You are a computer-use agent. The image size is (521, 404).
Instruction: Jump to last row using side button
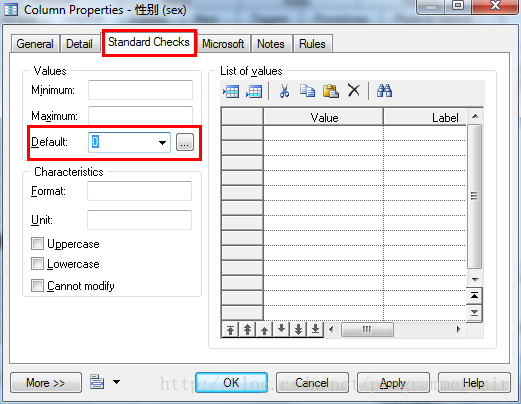(x=474, y=313)
